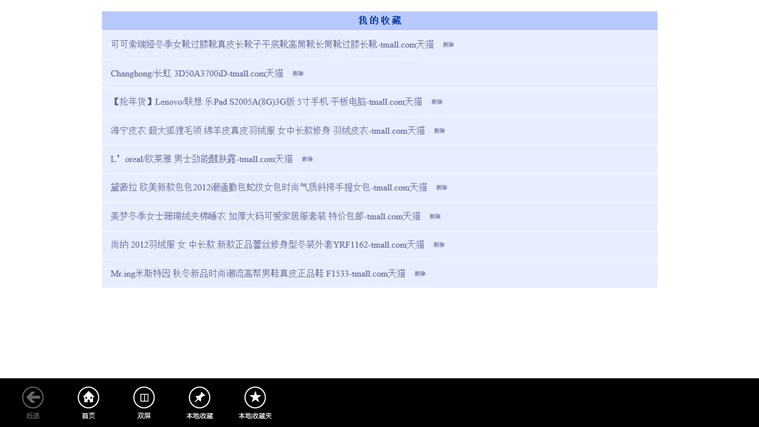This screenshot has width=759, height=427.
Task: Delete the 美梦 pajamas favorite
Action: [435, 216]
